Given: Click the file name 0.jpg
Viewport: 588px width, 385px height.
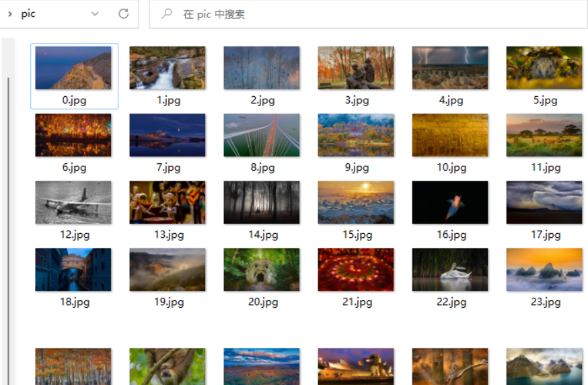Looking at the screenshot, I should [74, 100].
